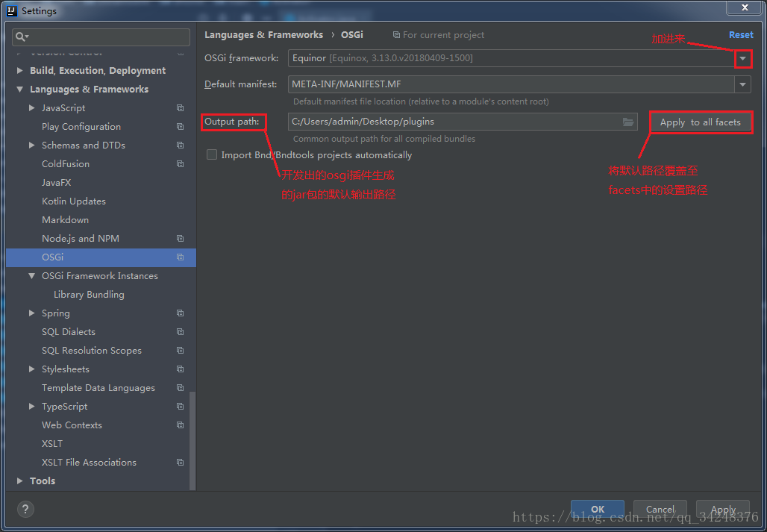Expand the TypeScript tree node
Screen dimensions: 767x532
[x=32, y=407]
